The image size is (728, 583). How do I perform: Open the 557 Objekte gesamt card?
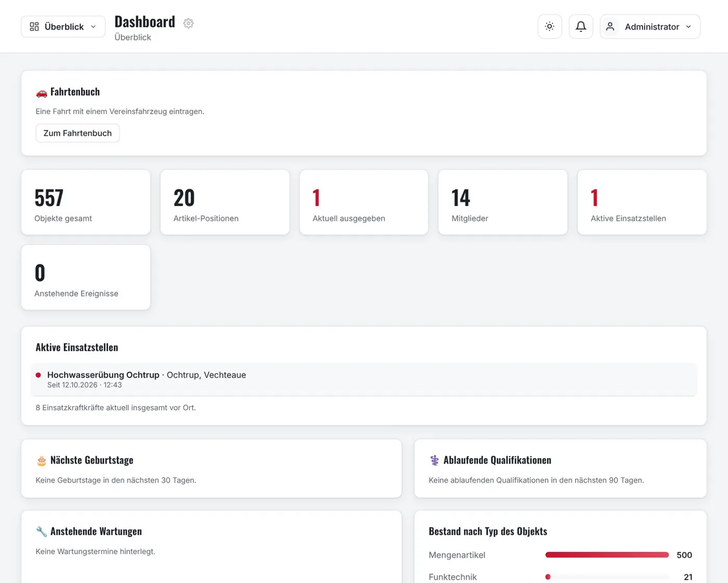(x=86, y=202)
